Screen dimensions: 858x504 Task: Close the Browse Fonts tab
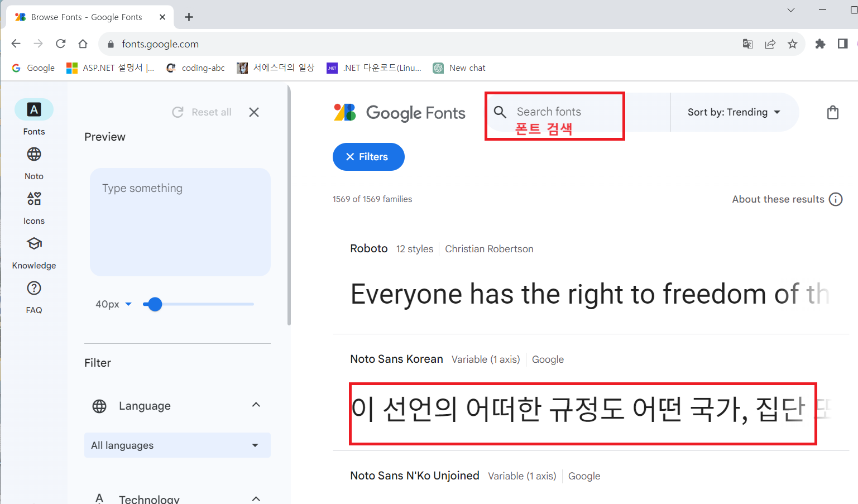[162, 17]
